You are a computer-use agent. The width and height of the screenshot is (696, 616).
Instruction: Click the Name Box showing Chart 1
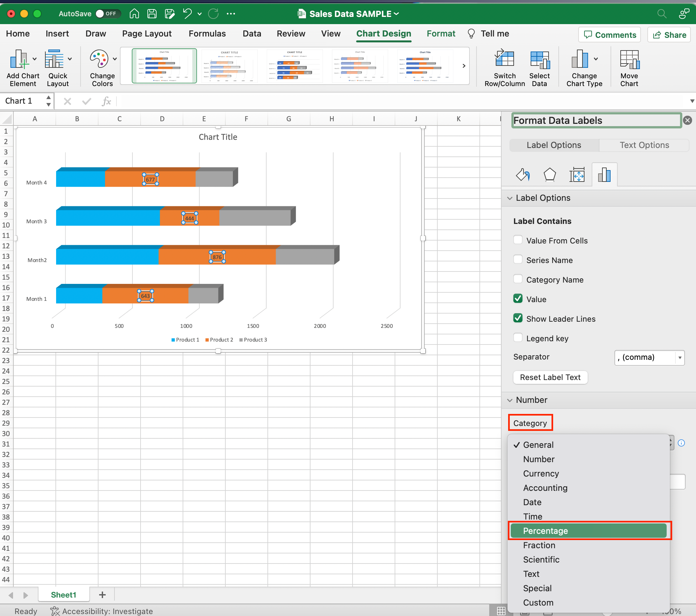click(23, 101)
